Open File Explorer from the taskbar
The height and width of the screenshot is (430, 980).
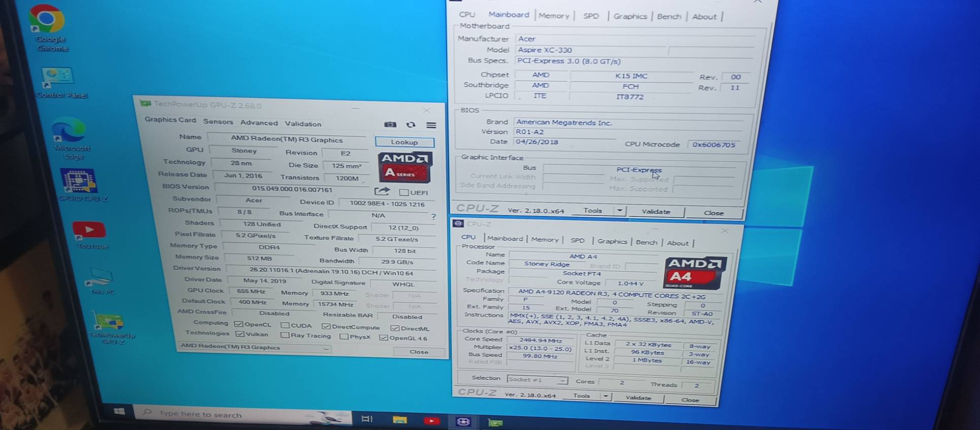pos(399,419)
